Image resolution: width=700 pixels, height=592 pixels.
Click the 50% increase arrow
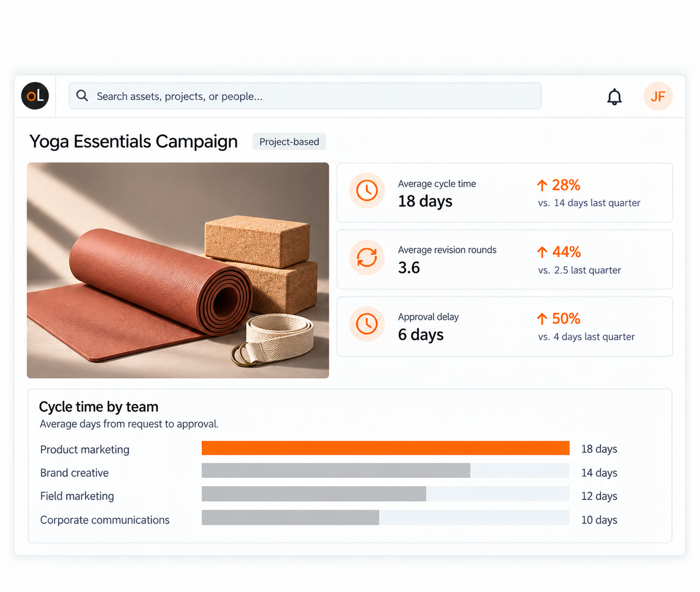pos(542,319)
